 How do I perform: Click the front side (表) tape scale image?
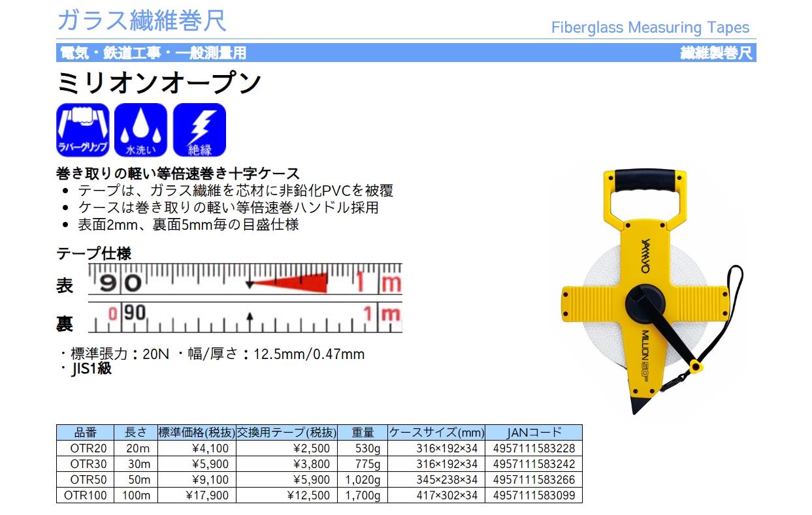[245, 280]
